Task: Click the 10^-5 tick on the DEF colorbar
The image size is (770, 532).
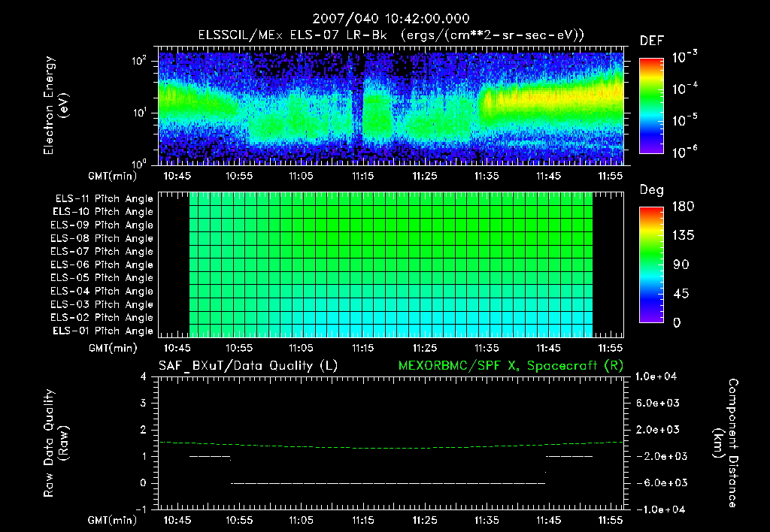Action: point(684,120)
